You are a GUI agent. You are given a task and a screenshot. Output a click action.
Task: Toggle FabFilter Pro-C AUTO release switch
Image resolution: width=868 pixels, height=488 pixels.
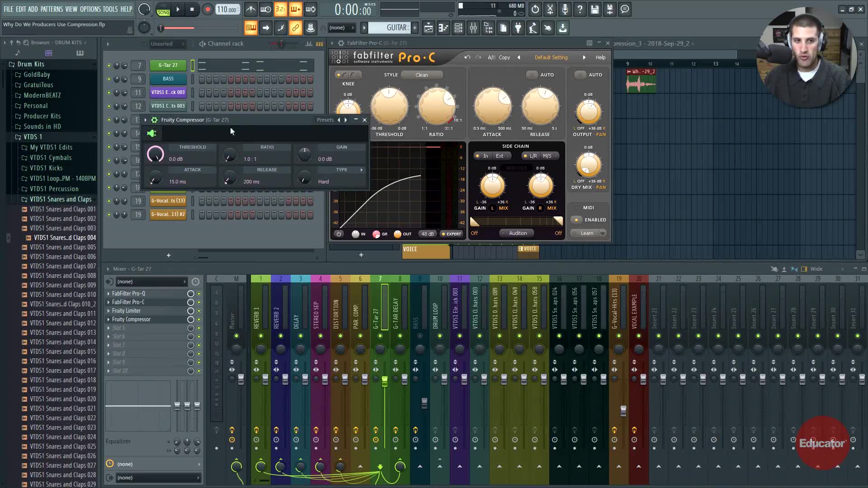coord(532,75)
